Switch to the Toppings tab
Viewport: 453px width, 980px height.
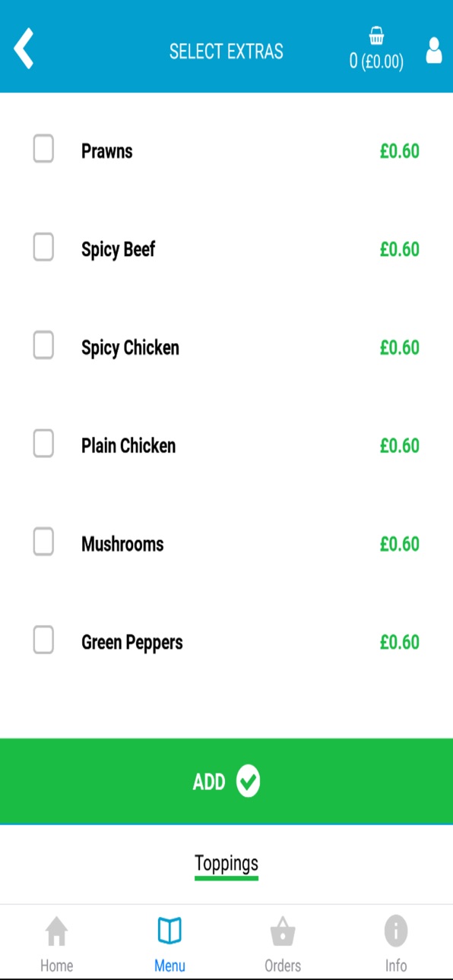pos(226,864)
